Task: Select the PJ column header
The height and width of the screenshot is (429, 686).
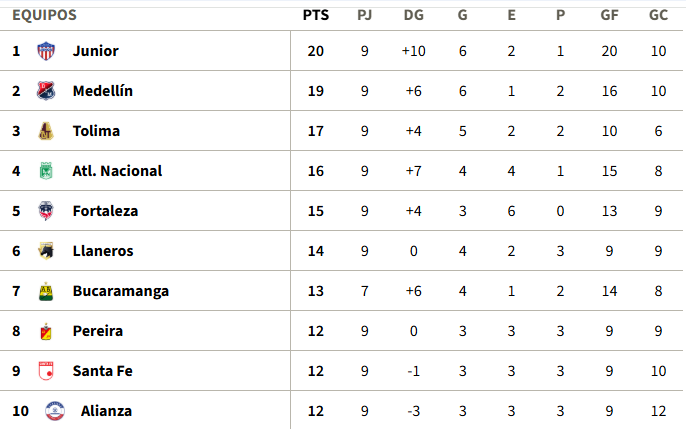Action: (364, 15)
